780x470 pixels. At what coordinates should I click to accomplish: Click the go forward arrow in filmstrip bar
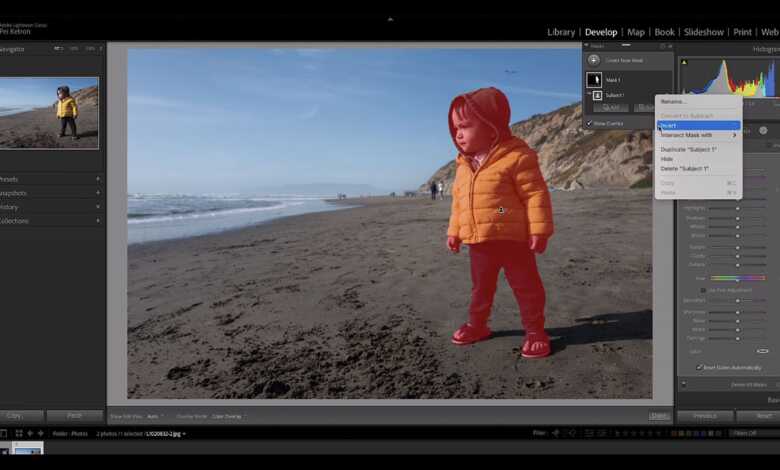point(41,434)
